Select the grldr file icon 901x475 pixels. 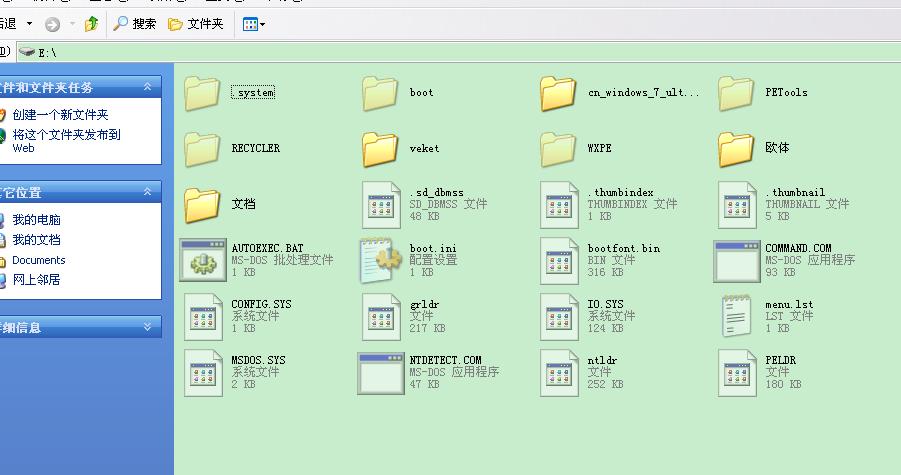coord(381,316)
